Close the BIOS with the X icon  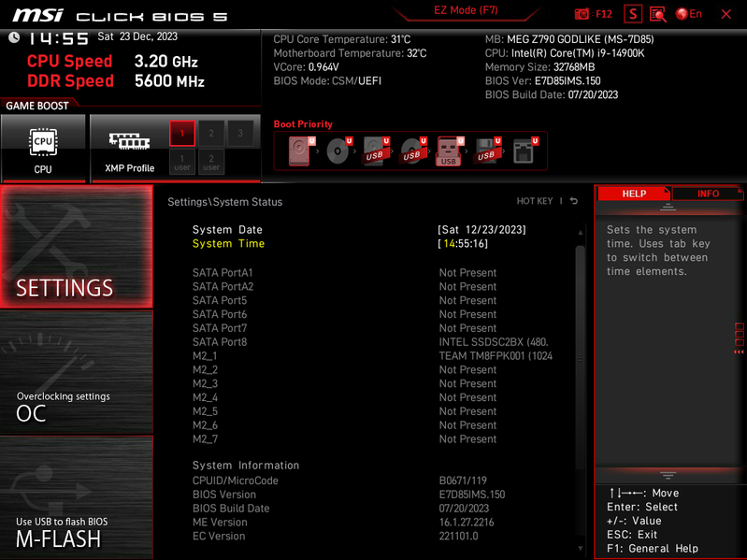[726, 14]
